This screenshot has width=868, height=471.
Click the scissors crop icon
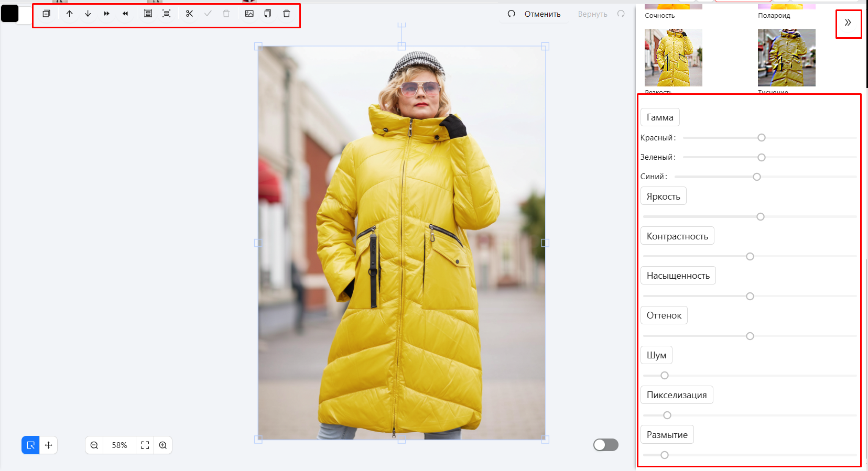pos(189,14)
